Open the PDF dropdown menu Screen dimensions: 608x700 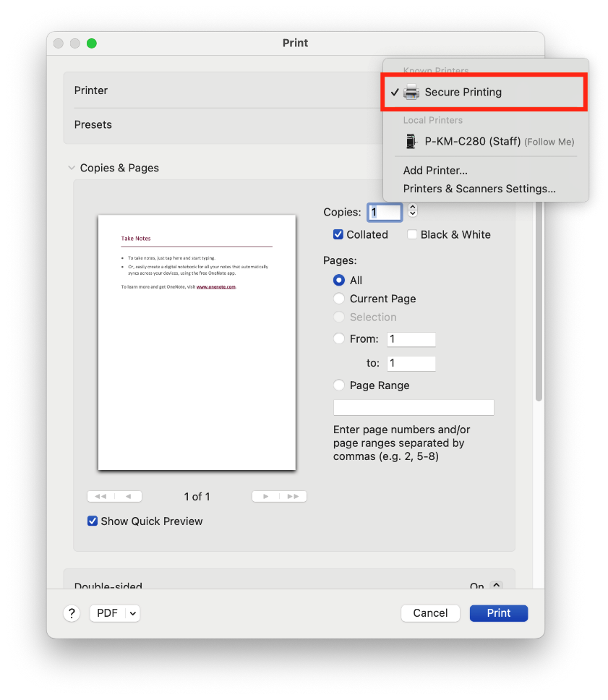point(115,613)
